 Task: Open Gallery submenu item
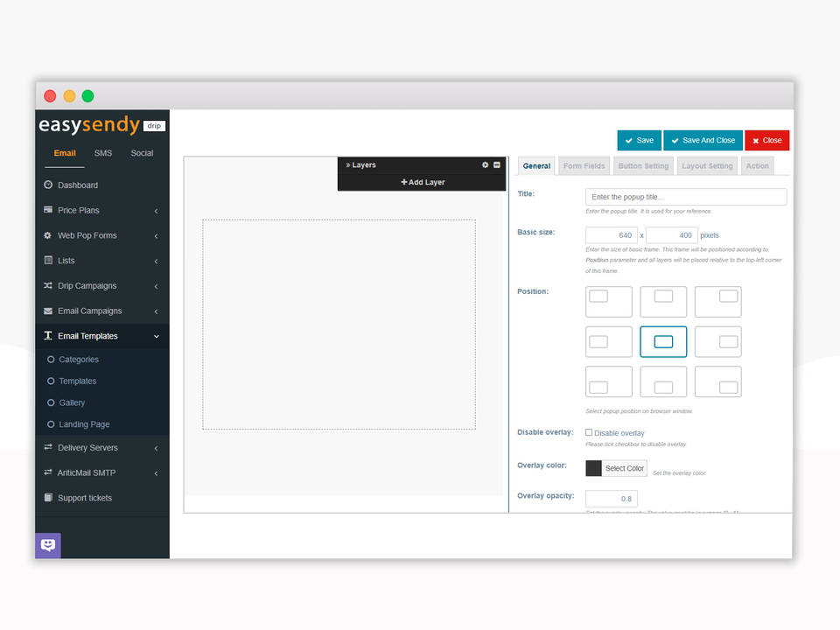pos(71,402)
